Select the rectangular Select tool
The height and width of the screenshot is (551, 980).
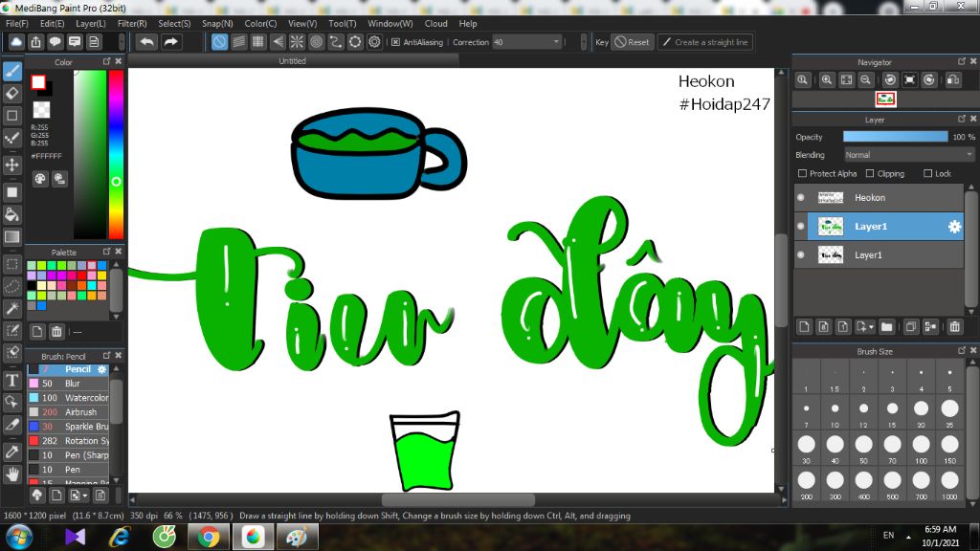click(11, 264)
